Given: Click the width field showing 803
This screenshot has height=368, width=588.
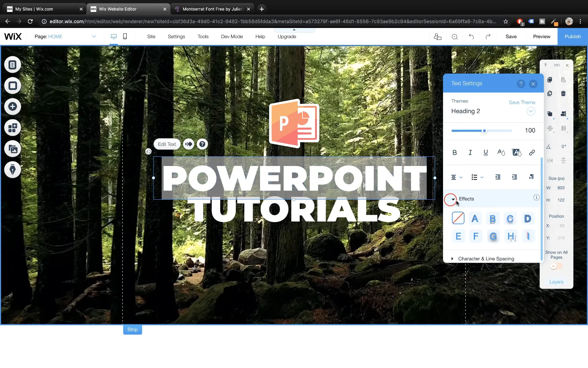Looking at the screenshot, I should click(x=561, y=188).
